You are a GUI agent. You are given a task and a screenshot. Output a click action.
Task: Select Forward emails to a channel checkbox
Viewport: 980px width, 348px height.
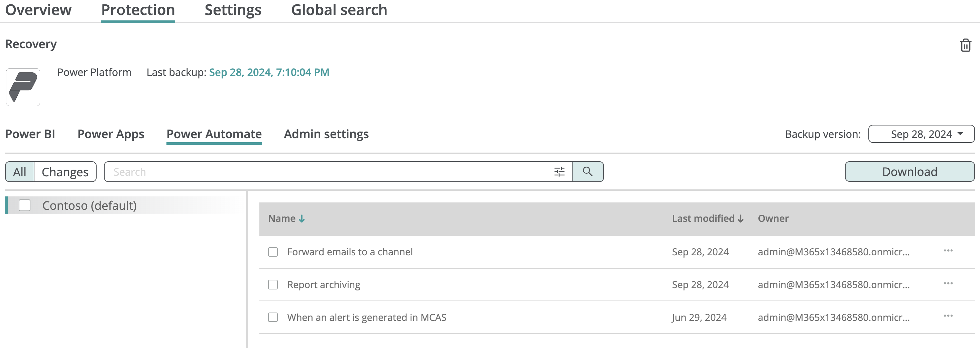(273, 252)
